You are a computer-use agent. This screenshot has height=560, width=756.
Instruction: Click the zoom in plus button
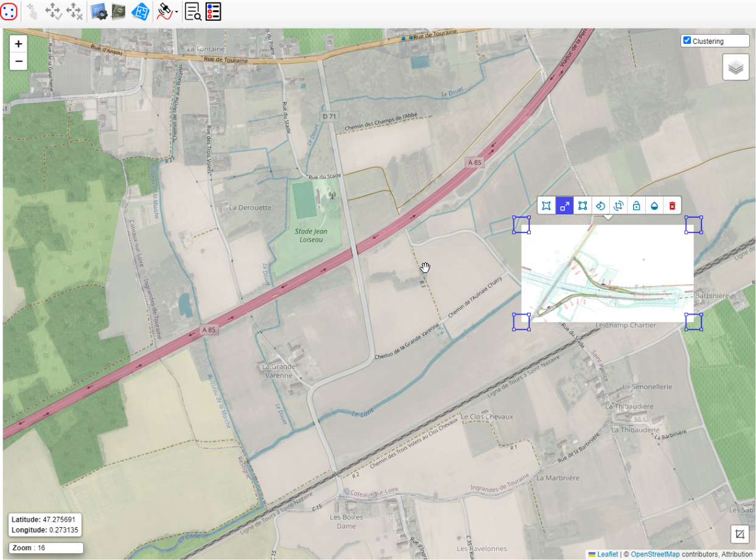[18, 44]
